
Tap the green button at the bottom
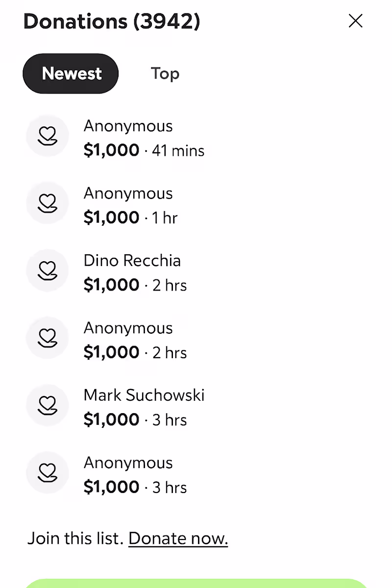click(x=196, y=583)
